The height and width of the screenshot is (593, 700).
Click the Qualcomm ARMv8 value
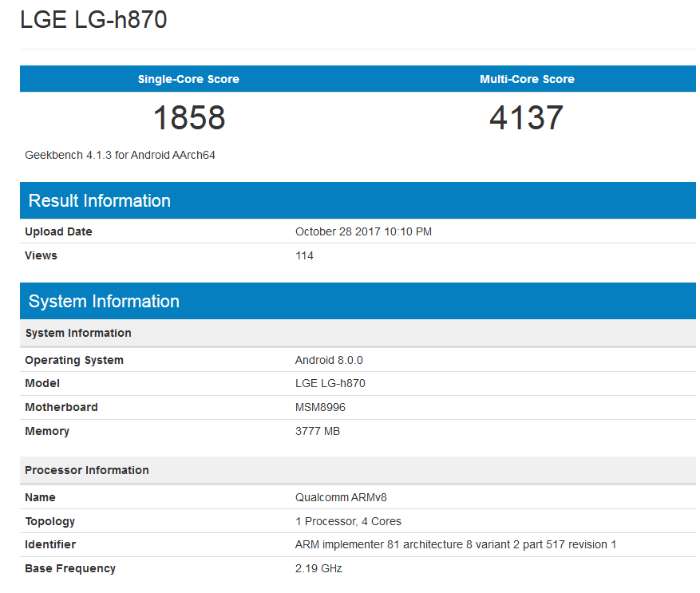click(341, 497)
